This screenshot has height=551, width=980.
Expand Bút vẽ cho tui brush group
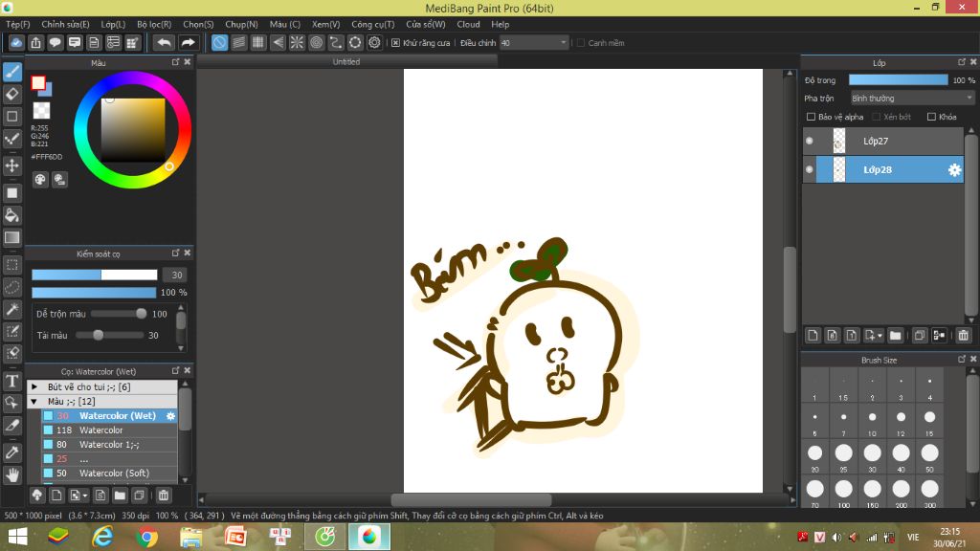click(x=34, y=387)
